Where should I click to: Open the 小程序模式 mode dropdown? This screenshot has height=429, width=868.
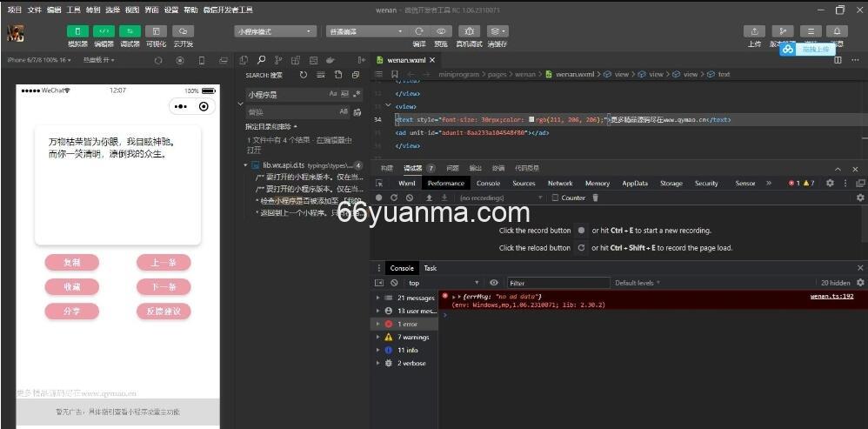point(276,31)
